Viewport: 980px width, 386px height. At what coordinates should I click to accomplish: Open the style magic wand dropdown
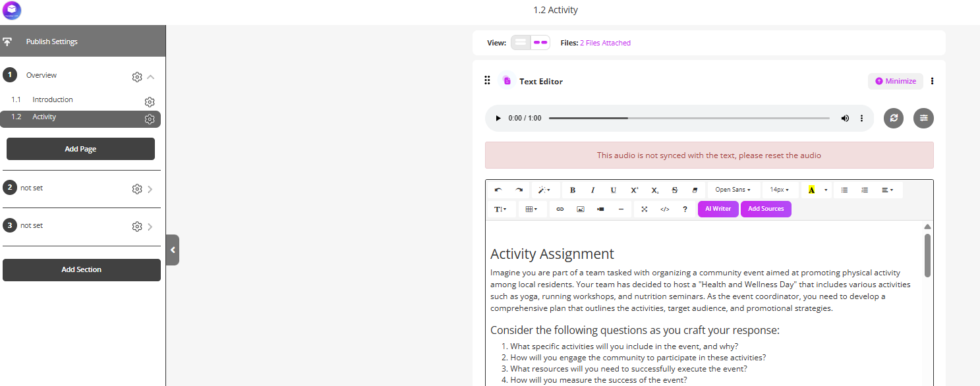544,190
